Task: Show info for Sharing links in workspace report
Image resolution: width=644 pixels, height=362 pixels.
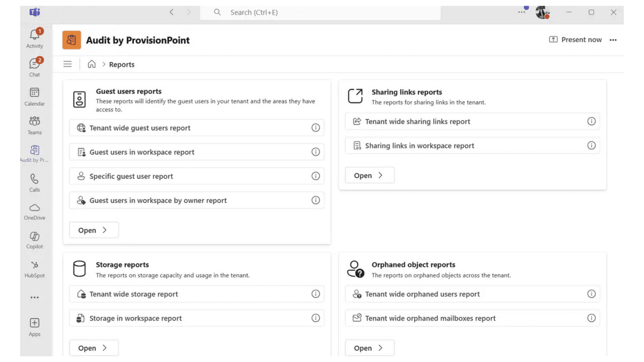Action: point(591,145)
